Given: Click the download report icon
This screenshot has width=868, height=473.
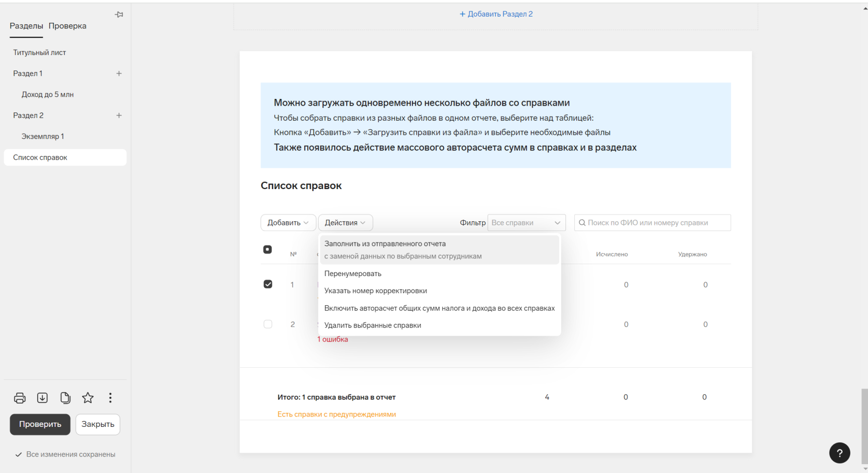Looking at the screenshot, I should pyautogui.click(x=42, y=398).
